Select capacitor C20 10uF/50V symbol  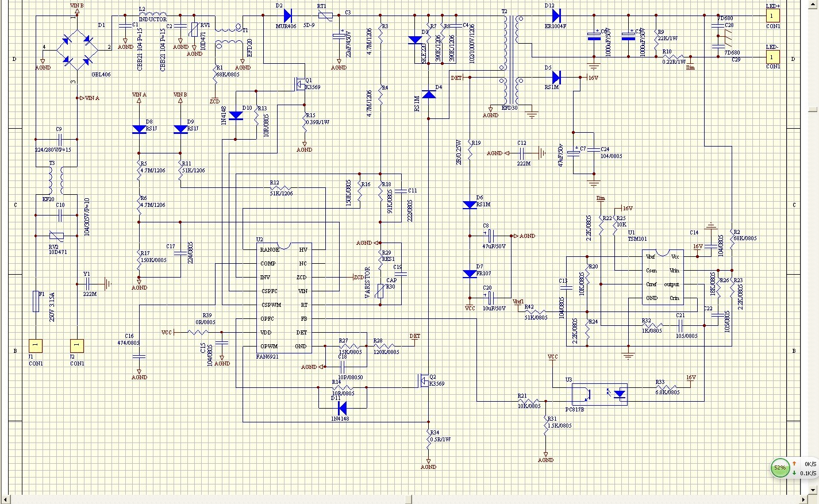pyautogui.click(x=491, y=298)
